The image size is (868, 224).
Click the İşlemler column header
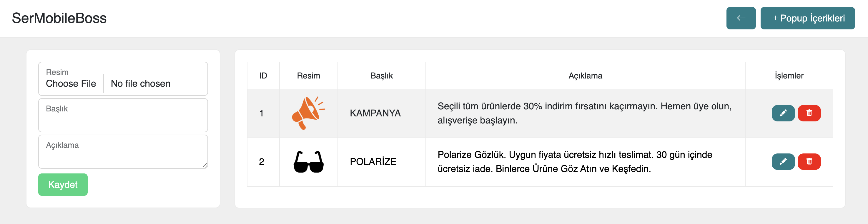point(789,76)
